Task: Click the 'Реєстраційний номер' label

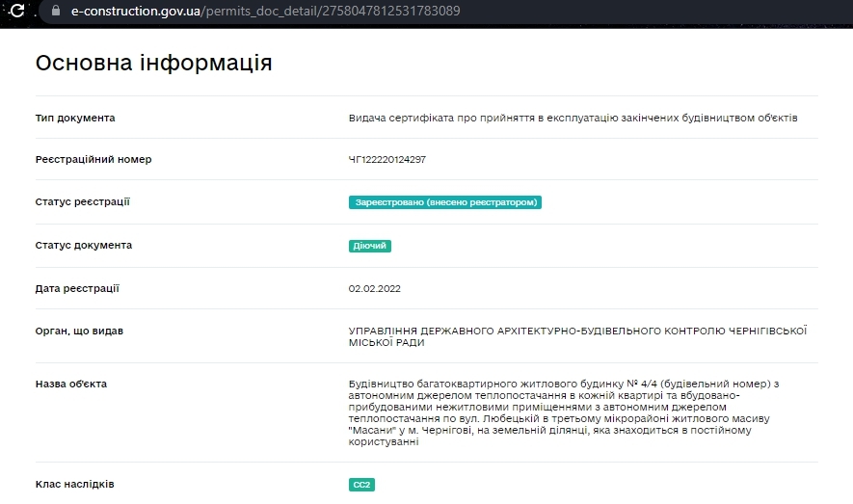Action: [x=93, y=159]
